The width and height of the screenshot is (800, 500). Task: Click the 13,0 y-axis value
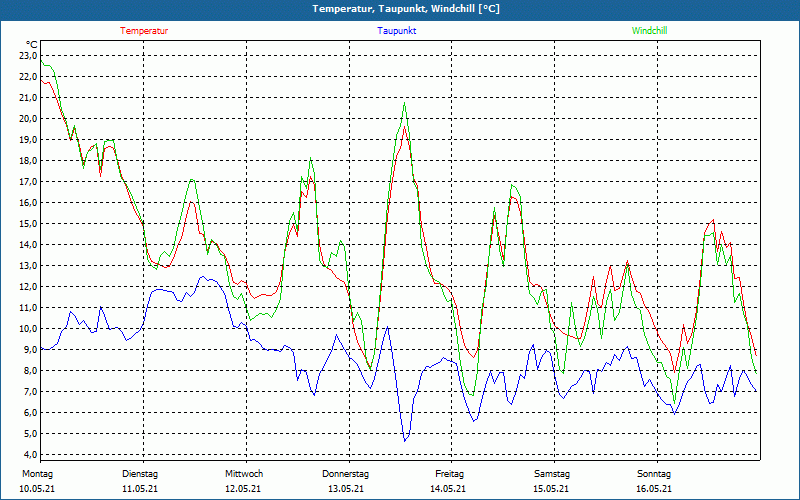pyautogui.click(x=28, y=265)
